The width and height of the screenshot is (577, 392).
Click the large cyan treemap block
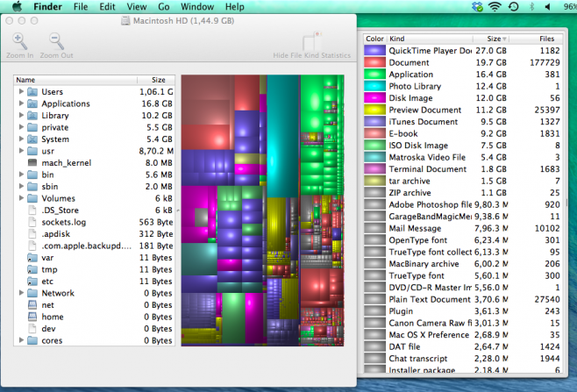click(283, 136)
